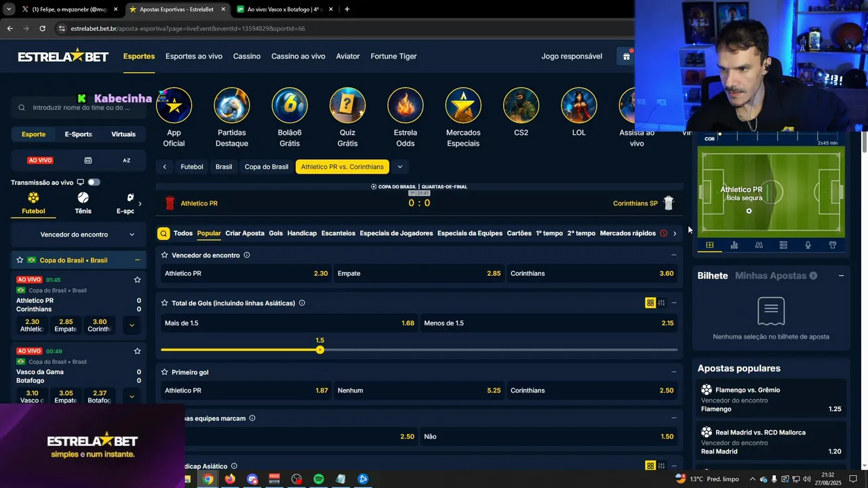Open the Mercados Especiais star icon
Screen dimensions: 868x488
[463, 105]
